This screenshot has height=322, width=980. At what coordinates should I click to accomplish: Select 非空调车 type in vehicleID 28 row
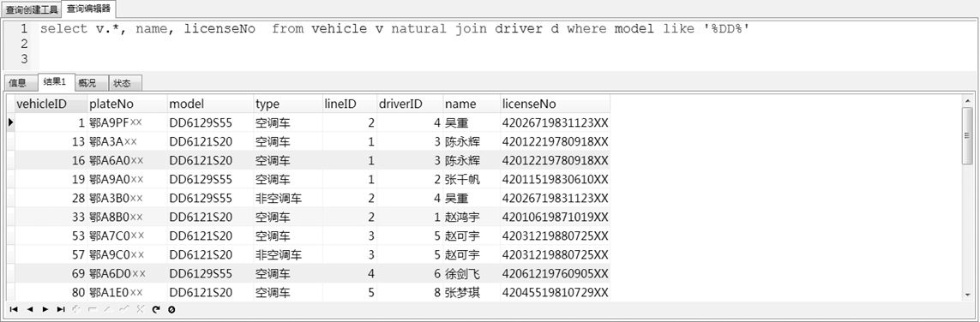coord(287,199)
